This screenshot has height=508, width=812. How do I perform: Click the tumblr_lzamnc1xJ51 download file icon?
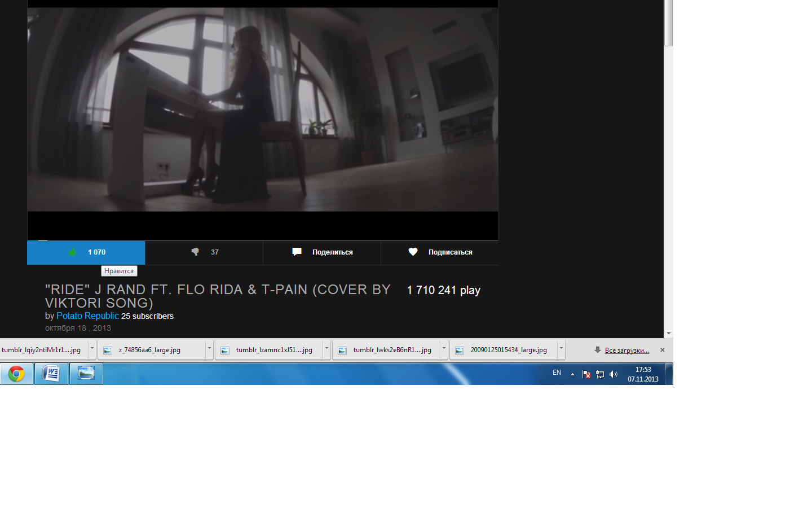point(225,351)
